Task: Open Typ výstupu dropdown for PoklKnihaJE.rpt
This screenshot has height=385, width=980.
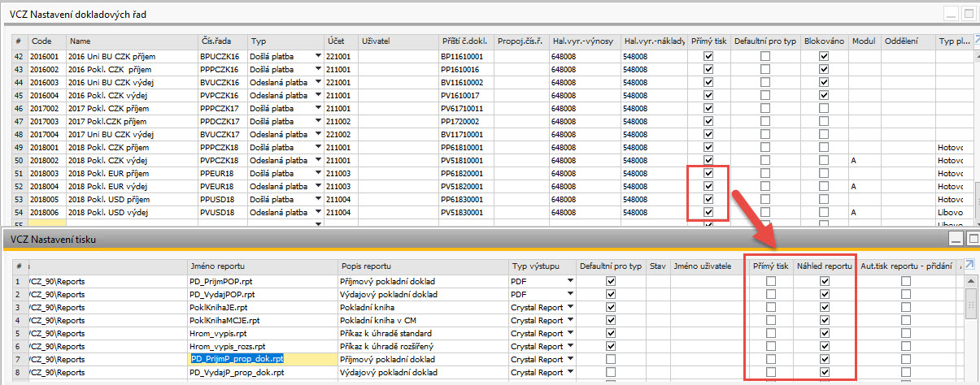Action: pyautogui.click(x=569, y=307)
